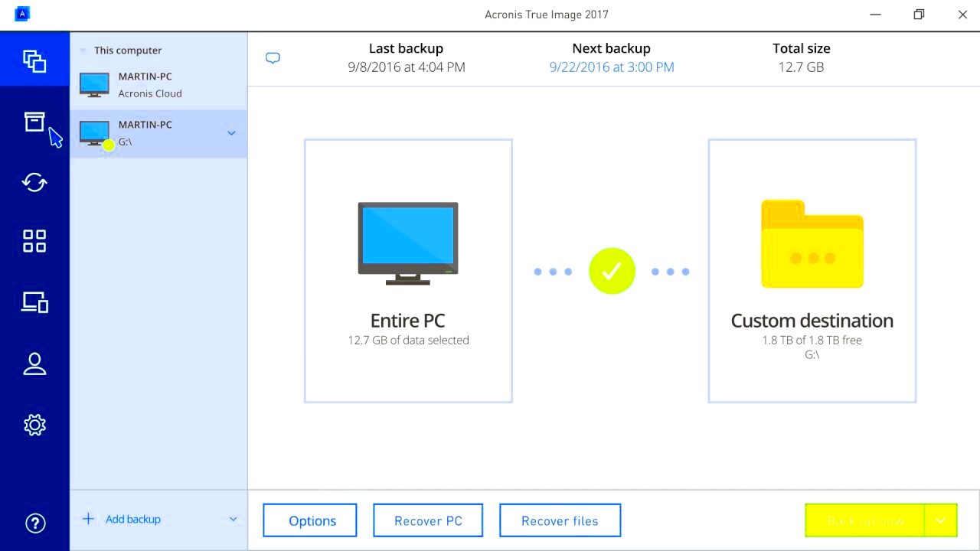Screen dimensions: 980x551
Task: Click the plus icon beside Add backup
Action: 88,519
